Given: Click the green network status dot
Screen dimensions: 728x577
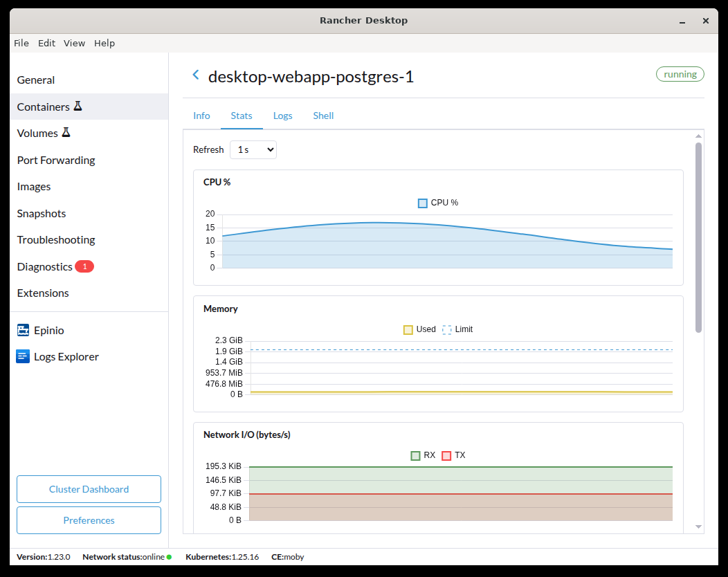Looking at the screenshot, I should pos(169,557).
